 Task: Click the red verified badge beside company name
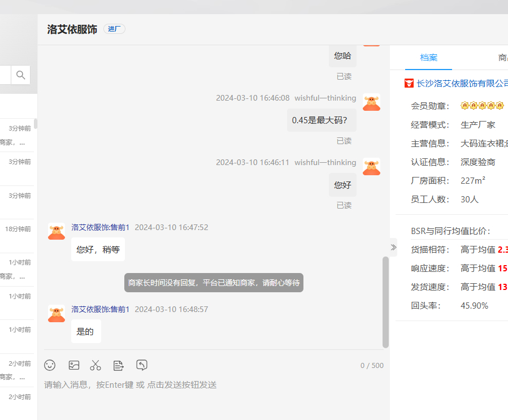coord(409,84)
